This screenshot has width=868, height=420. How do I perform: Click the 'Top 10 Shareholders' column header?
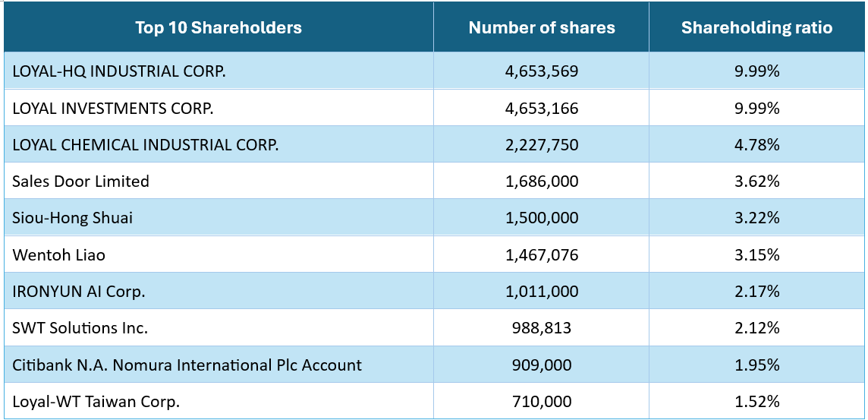point(219,28)
